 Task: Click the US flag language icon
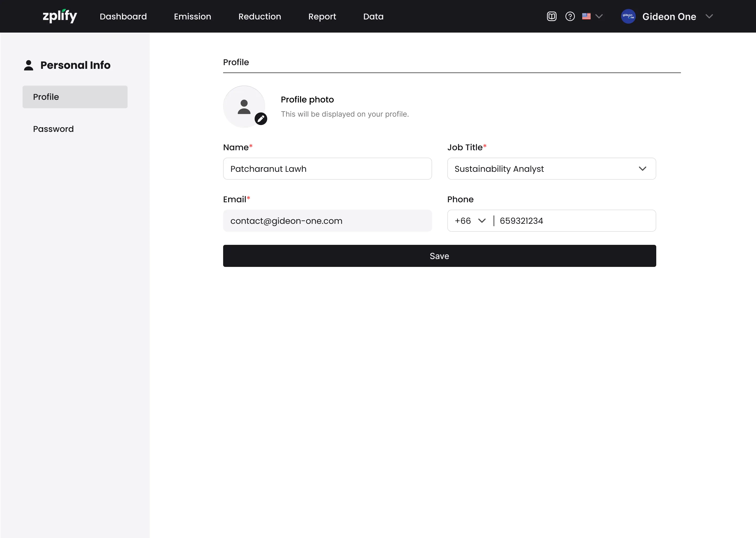pos(586,16)
